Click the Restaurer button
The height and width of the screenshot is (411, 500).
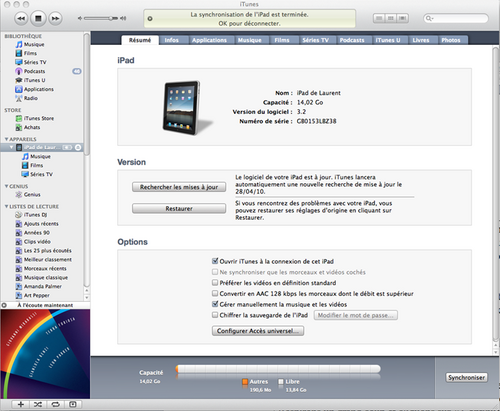click(179, 209)
